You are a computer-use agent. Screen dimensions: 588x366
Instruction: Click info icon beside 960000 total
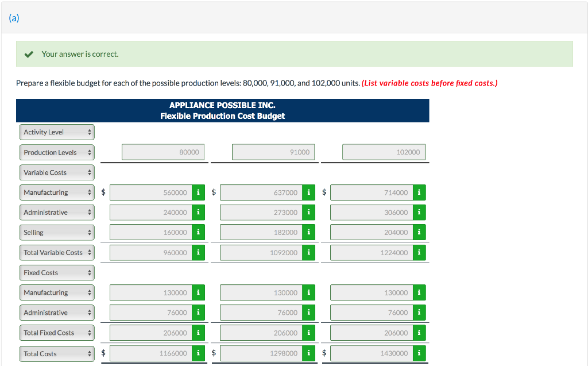point(198,253)
